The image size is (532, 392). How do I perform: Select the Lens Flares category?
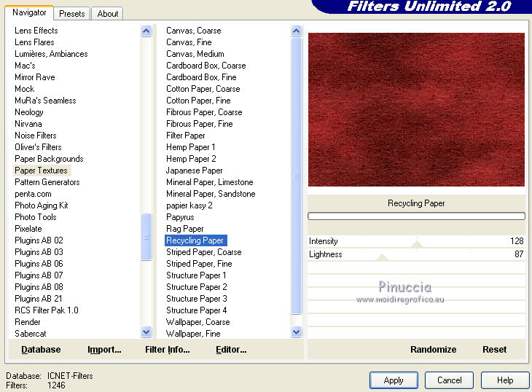34,42
